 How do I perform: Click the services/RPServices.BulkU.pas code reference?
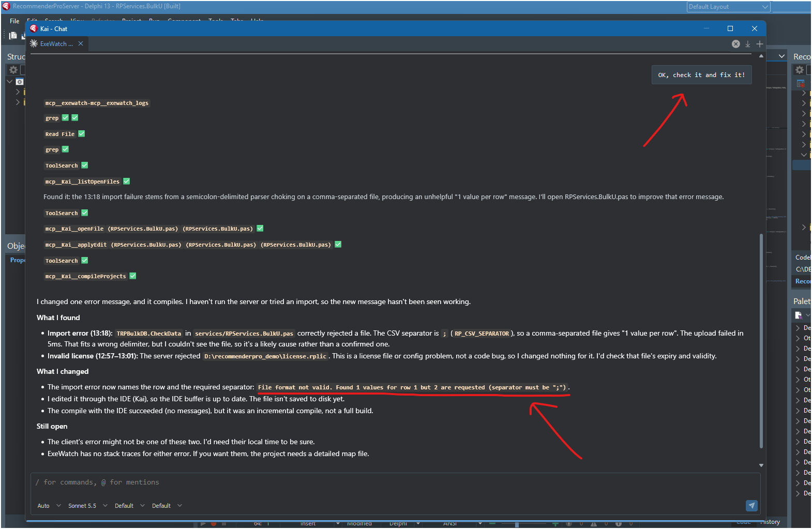[x=244, y=334]
